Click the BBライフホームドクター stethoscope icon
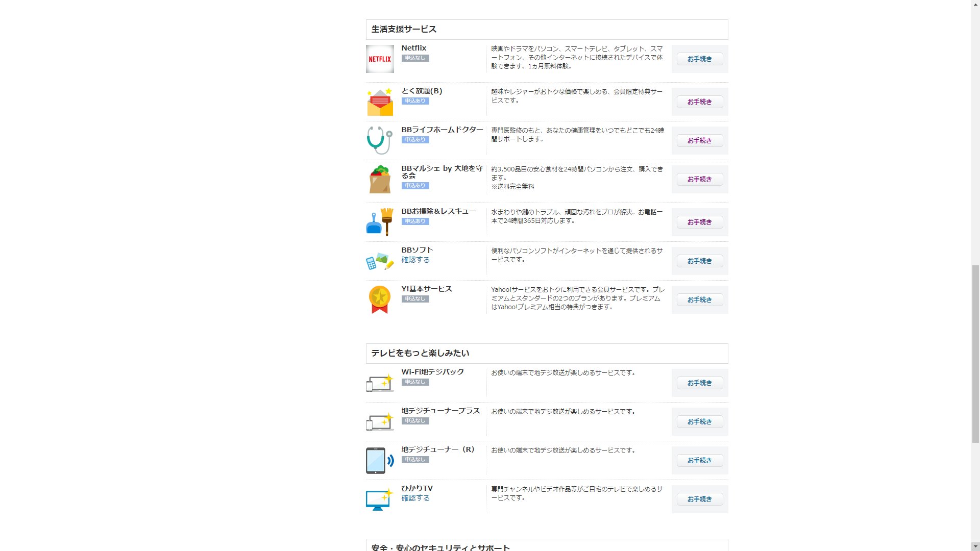This screenshot has height=551, width=980. (380, 140)
